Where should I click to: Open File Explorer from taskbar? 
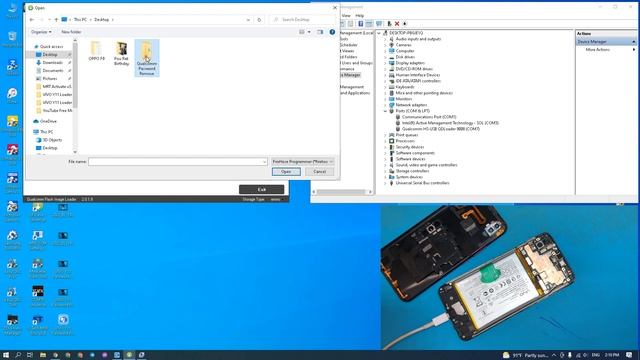pos(42,355)
